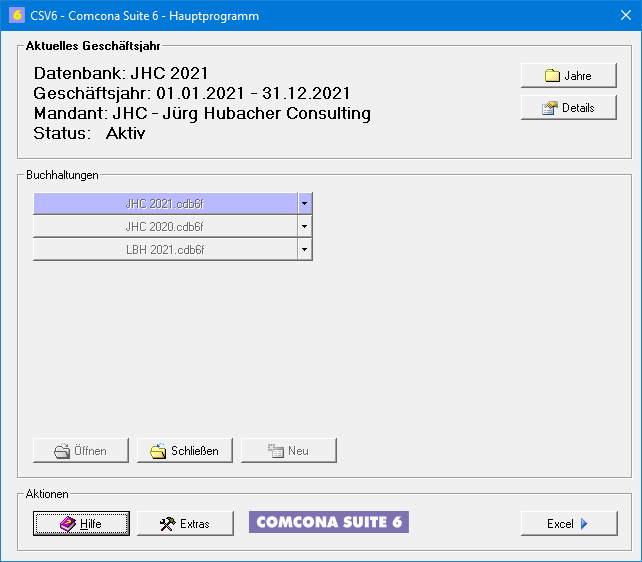Select the JHC 2021.cdb6f bookkeeping entry

pyautogui.click(x=165, y=203)
